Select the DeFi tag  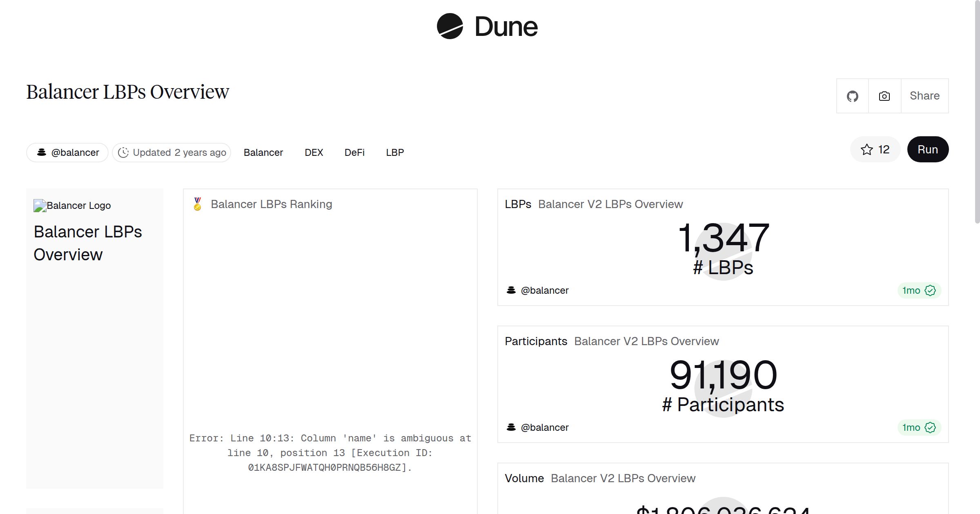click(354, 153)
